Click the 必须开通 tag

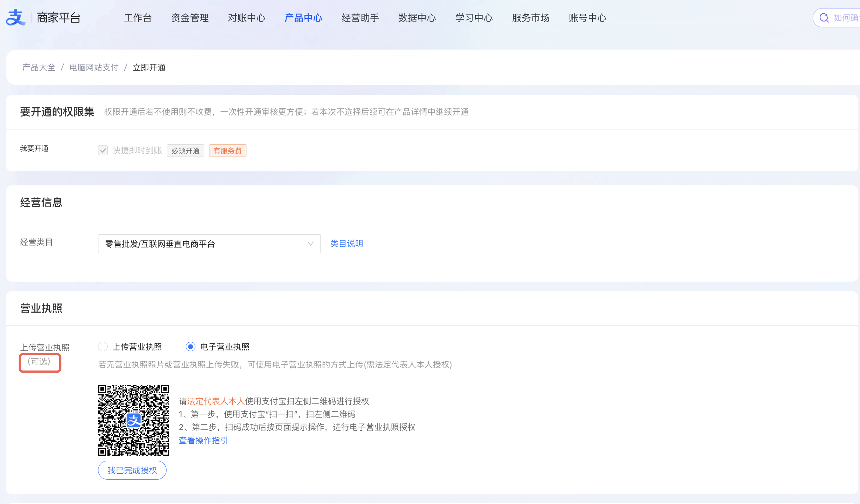click(x=185, y=151)
